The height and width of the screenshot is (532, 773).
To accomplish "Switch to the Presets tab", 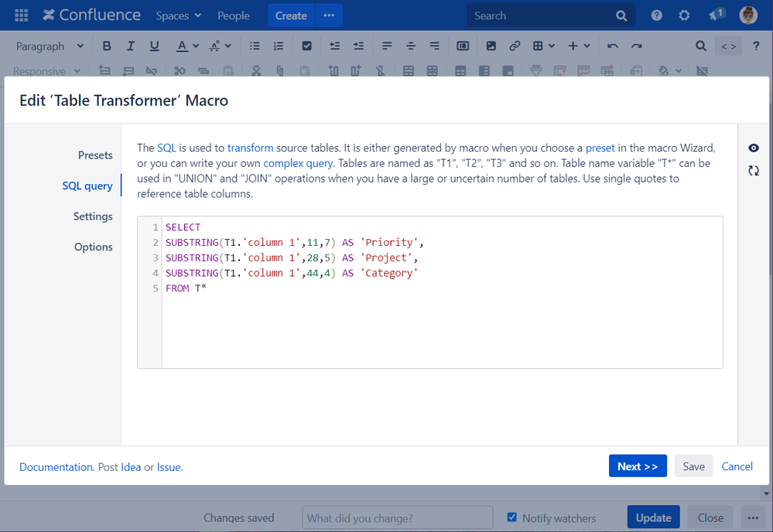I will (95, 155).
